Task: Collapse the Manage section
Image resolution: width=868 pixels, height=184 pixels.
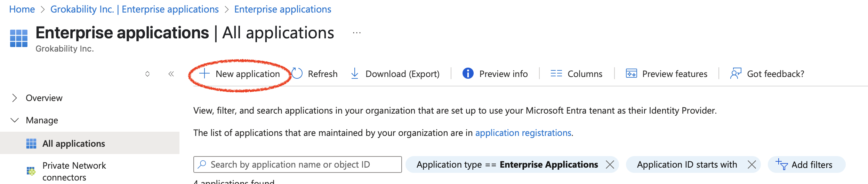Action: point(15,120)
